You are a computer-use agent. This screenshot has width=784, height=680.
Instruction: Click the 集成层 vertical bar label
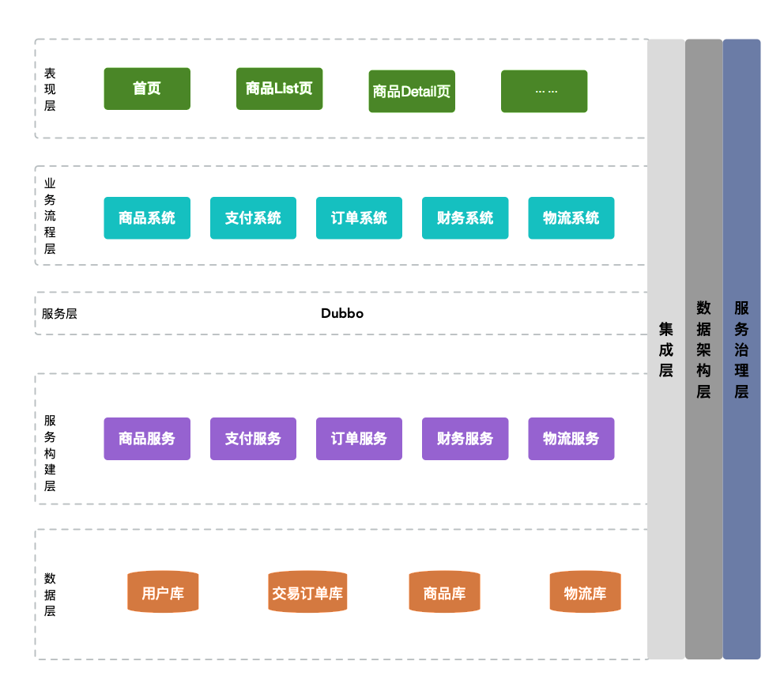click(x=665, y=349)
